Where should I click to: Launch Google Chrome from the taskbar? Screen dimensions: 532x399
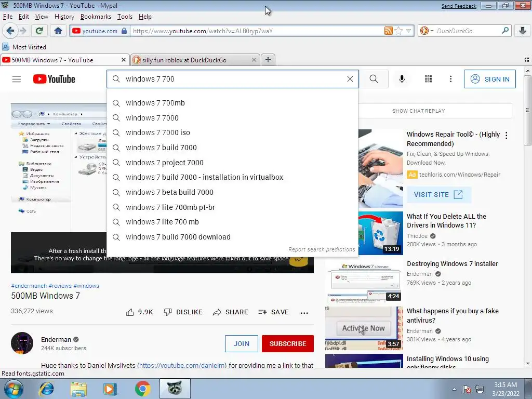[142, 389]
